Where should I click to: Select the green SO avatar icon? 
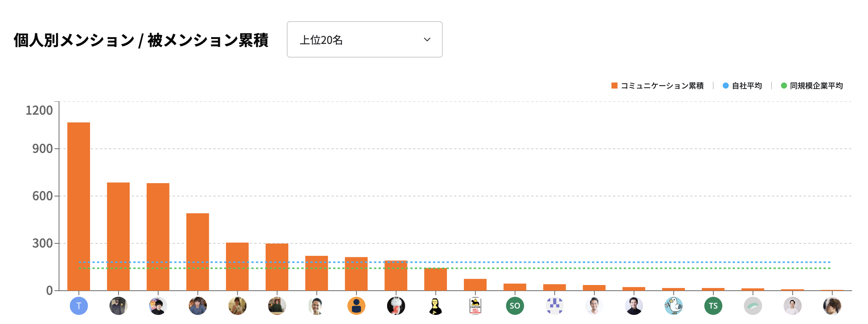(x=515, y=306)
